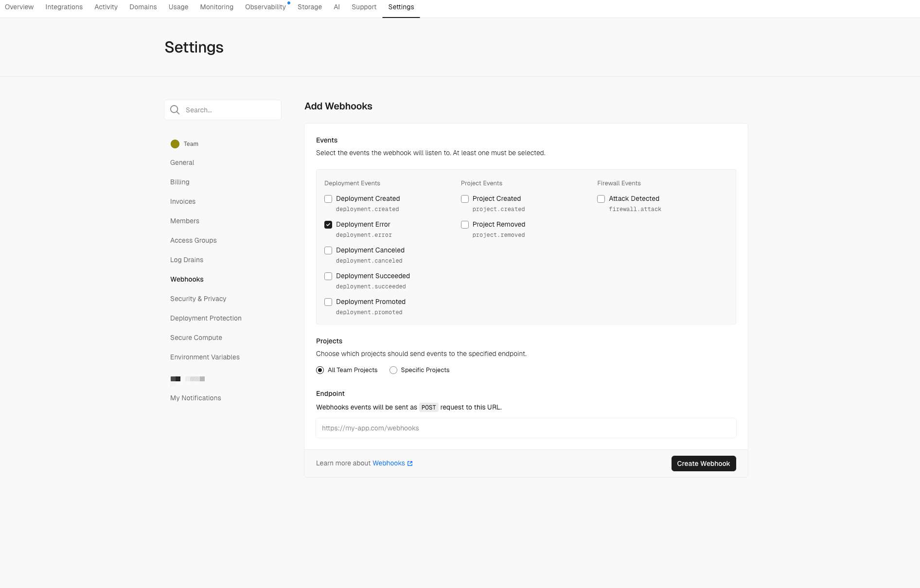Screen dimensions: 920x588
Task: Switch to Integrations tab
Action: (x=64, y=7)
